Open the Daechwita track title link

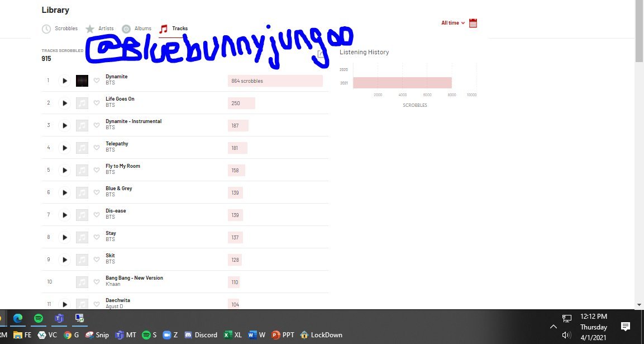click(x=118, y=300)
